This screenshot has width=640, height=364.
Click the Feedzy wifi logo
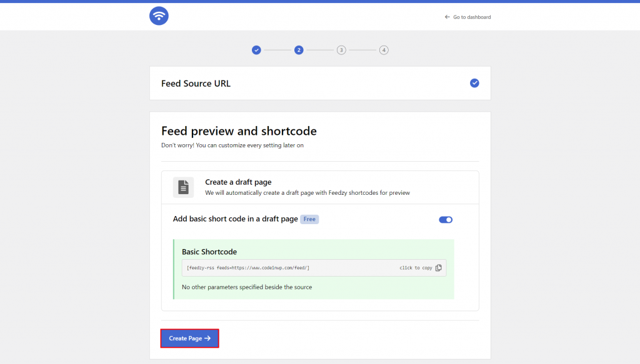point(158,16)
